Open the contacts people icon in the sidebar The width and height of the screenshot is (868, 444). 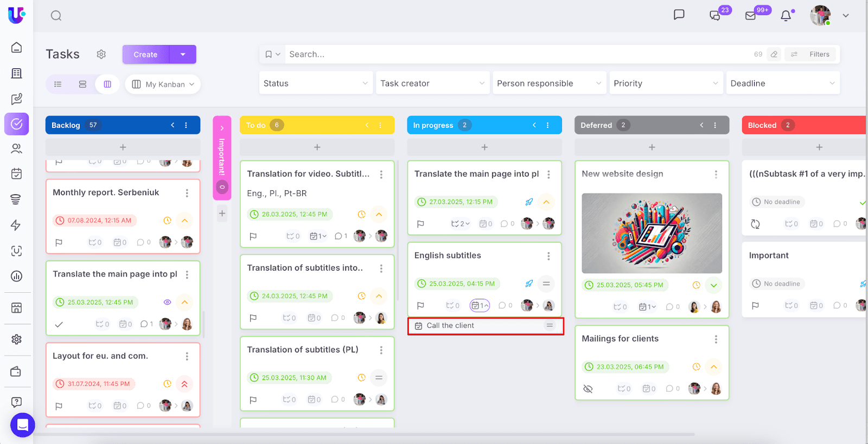17,149
